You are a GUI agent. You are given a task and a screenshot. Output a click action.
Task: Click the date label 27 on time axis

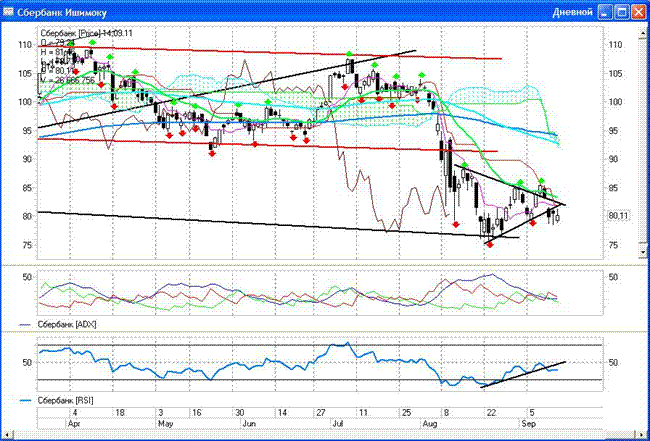point(321,413)
